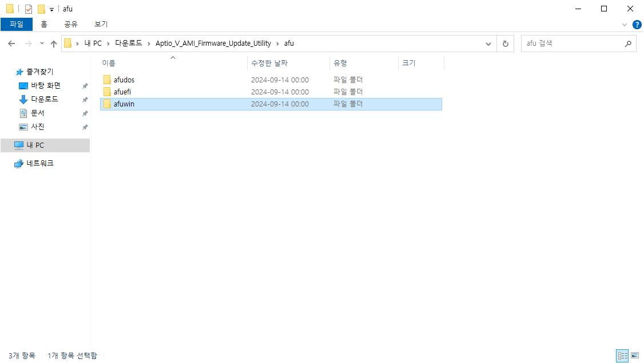
Task: Refresh the folder with the refresh icon
Action: pos(505,43)
